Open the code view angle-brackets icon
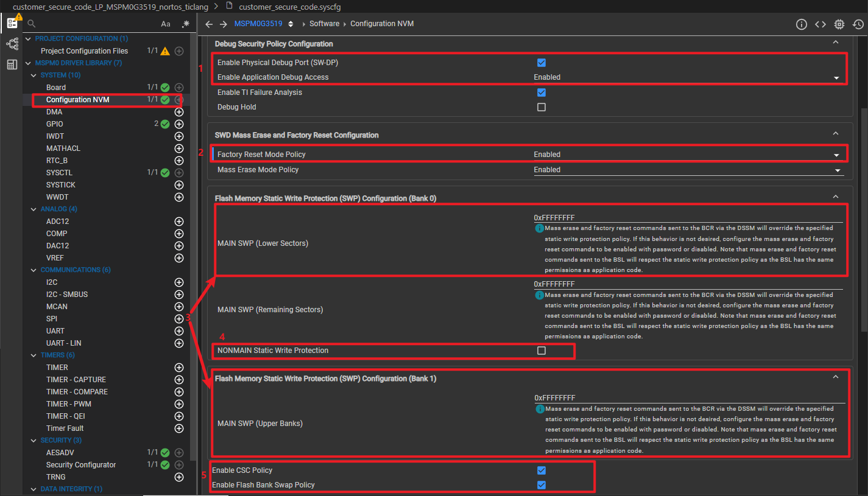 (x=820, y=24)
